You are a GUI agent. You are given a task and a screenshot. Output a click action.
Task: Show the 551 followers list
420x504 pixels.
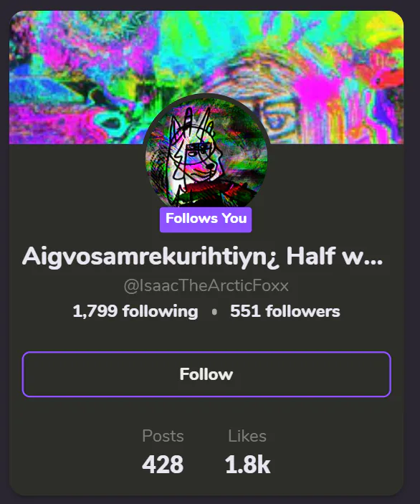pyautogui.click(x=285, y=311)
